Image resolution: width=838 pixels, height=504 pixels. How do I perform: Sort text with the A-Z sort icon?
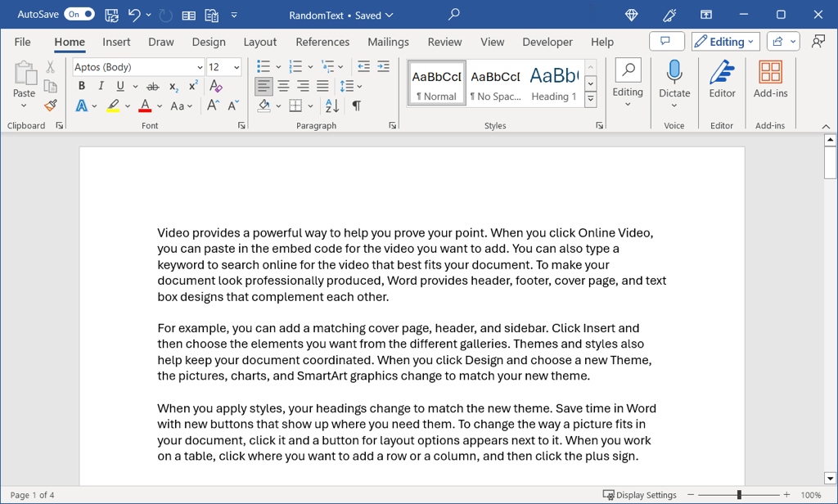(331, 106)
